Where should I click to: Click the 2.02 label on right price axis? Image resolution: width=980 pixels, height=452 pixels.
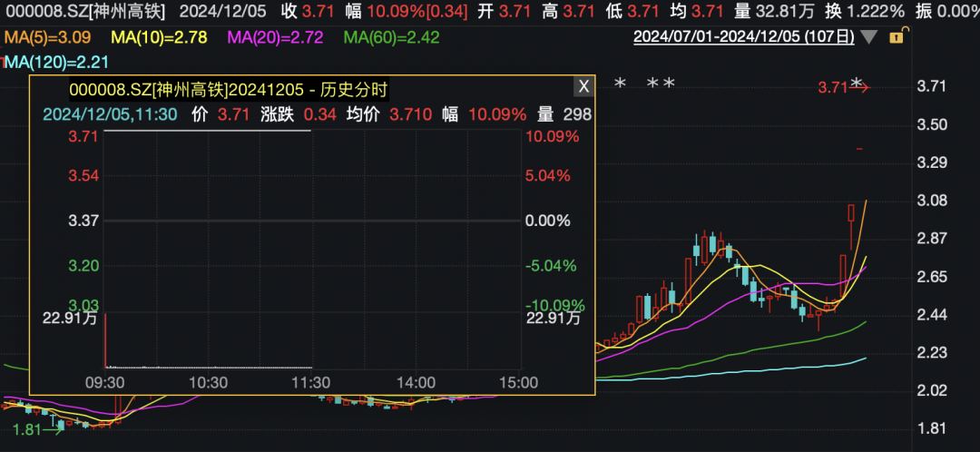(932, 390)
